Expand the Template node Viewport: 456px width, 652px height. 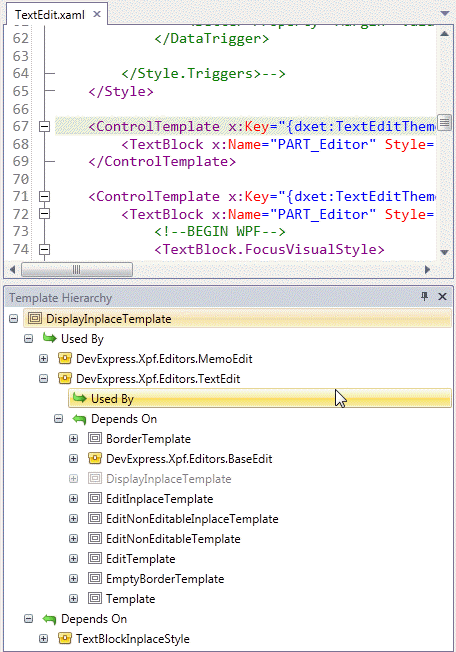click(73, 599)
